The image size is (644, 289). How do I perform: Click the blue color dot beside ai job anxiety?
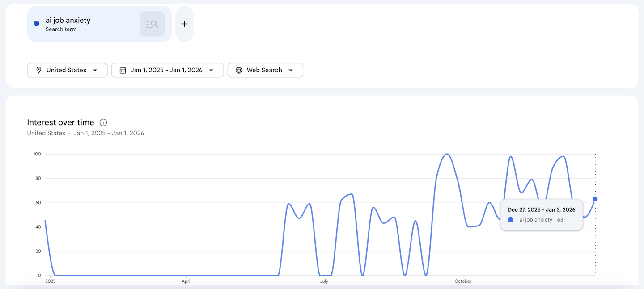point(37,24)
